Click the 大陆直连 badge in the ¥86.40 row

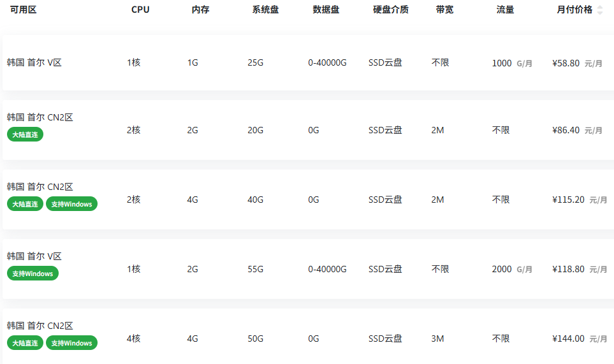point(25,135)
